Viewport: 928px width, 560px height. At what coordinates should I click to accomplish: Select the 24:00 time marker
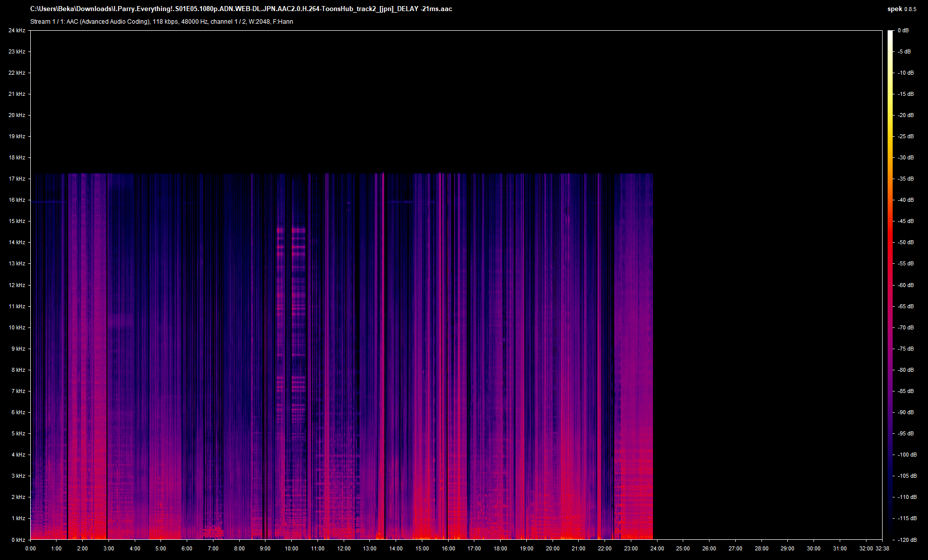[657, 548]
